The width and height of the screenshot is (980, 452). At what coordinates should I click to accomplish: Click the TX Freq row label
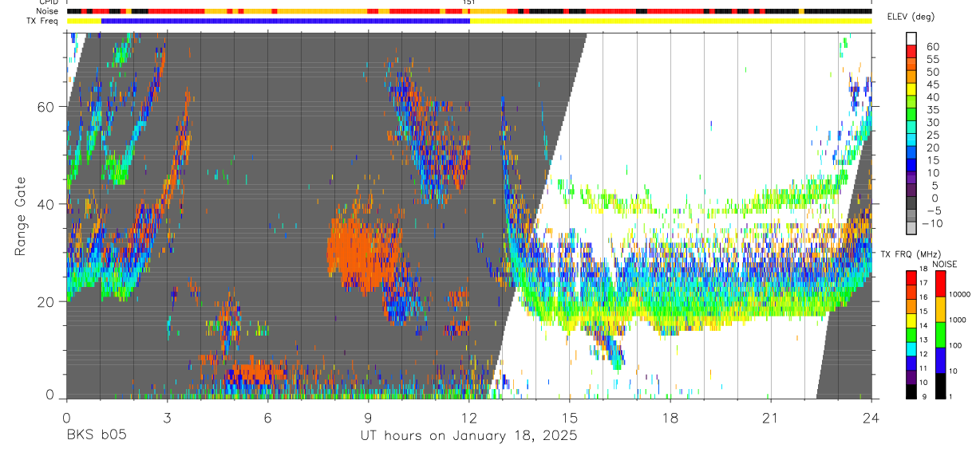(x=42, y=21)
